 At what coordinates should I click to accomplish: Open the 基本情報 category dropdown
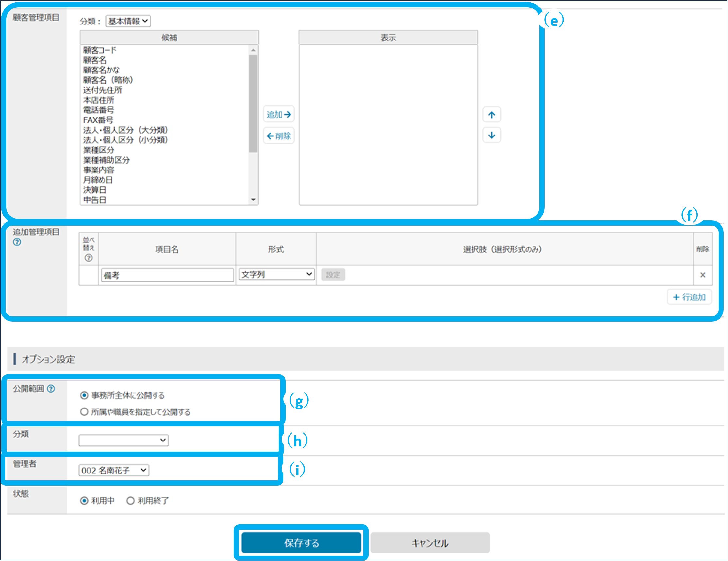(128, 21)
